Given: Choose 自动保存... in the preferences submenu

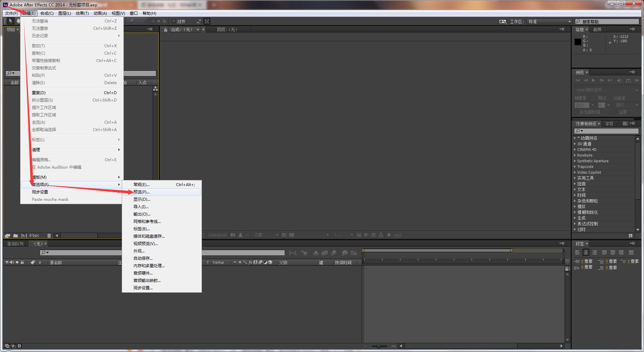Looking at the screenshot, I should point(143,258).
